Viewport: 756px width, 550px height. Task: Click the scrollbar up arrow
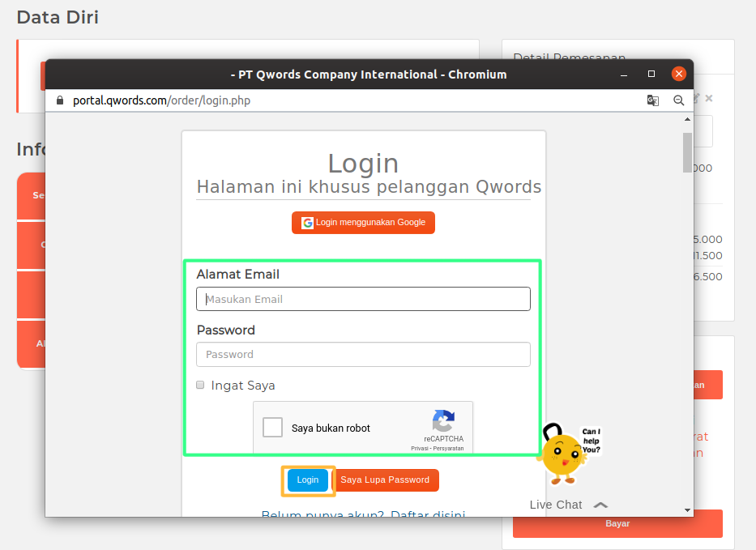pos(687,118)
